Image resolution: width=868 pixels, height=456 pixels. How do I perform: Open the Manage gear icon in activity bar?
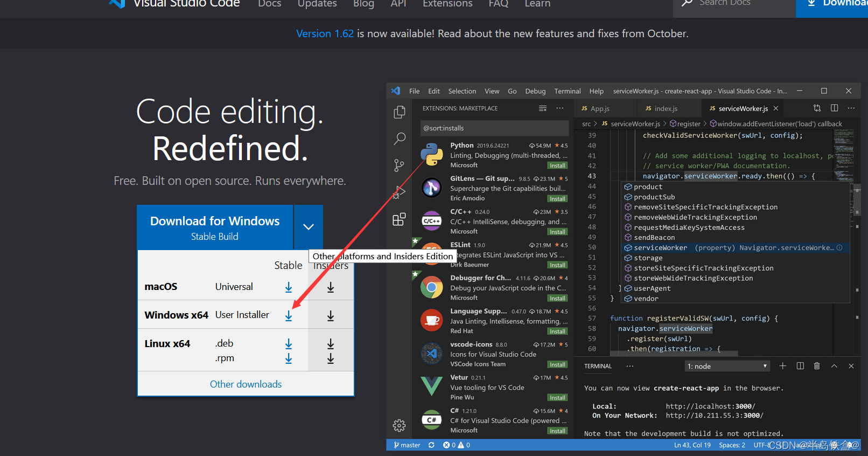(x=399, y=426)
